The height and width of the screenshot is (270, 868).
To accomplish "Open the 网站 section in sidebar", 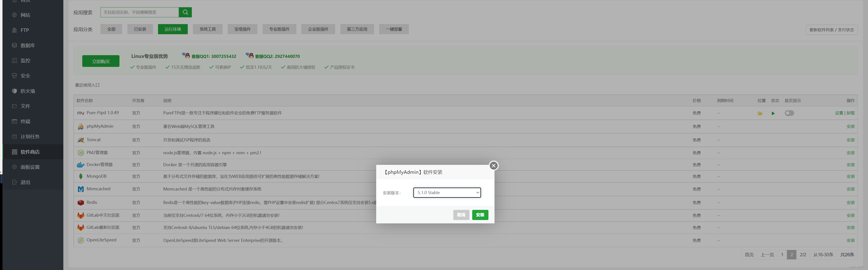I will coord(25,15).
